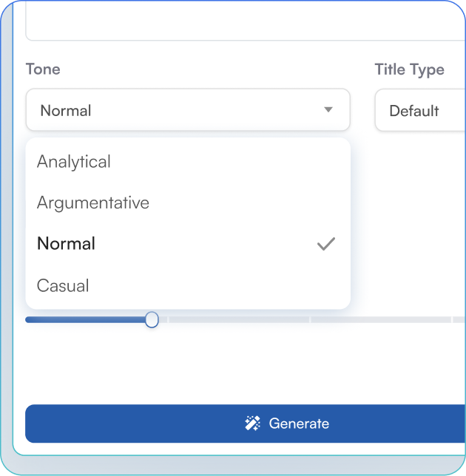This screenshot has width=466, height=476.
Task: Click the word Generate on the button
Action: click(x=299, y=424)
